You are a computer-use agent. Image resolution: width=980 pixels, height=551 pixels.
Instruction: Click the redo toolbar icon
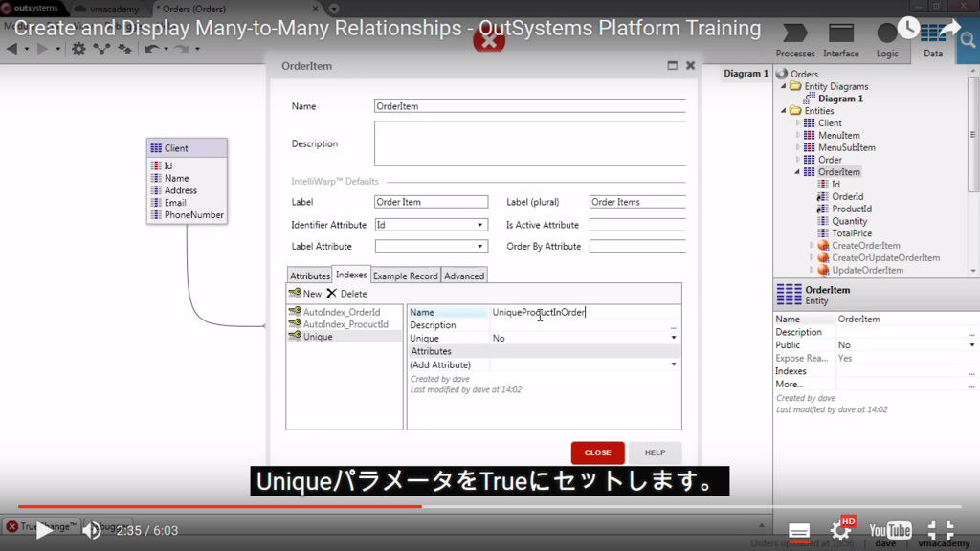pyautogui.click(x=181, y=48)
